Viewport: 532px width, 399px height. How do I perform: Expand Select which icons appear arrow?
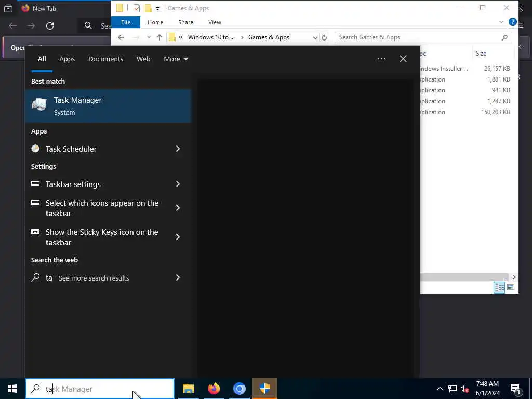178,208
